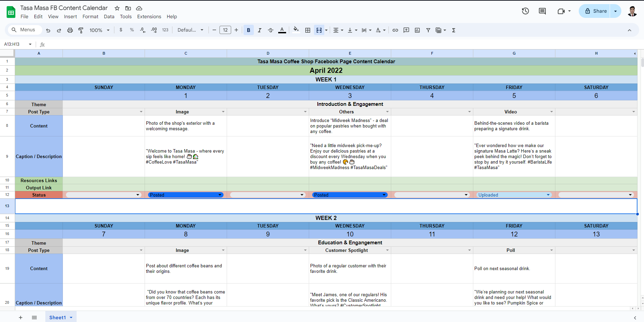
Task: Select the column E header
Action: click(350, 53)
